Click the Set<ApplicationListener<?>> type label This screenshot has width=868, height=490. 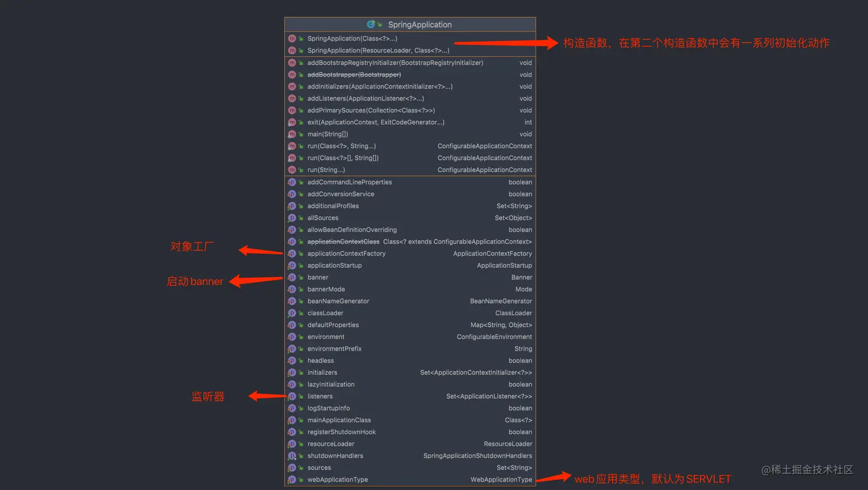tap(489, 396)
